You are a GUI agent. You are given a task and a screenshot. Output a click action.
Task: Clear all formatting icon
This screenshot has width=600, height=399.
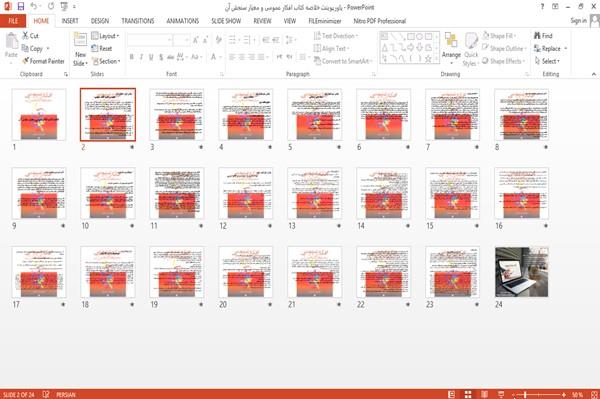pyautogui.click(x=218, y=39)
